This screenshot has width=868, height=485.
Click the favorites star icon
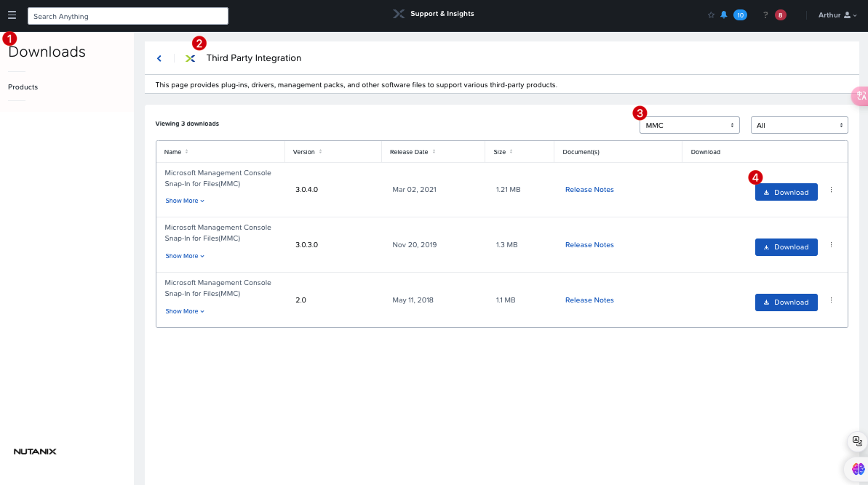click(x=711, y=15)
